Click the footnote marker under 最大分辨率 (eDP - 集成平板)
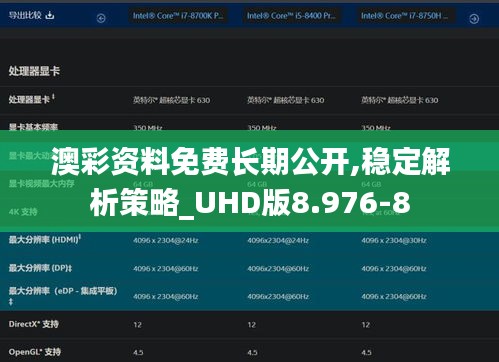The width and height of the screenshot is (499, 362). (x=11, y=302)
